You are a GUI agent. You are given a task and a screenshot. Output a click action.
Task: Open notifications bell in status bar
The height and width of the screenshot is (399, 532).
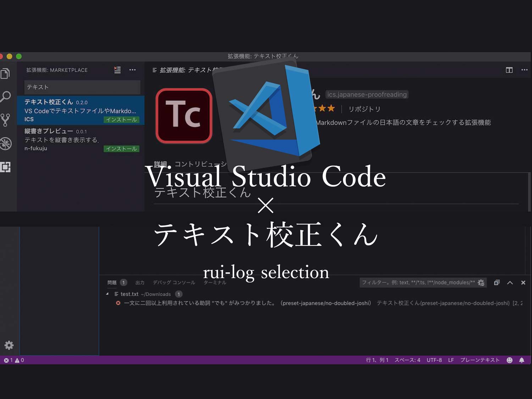point(522,360)
